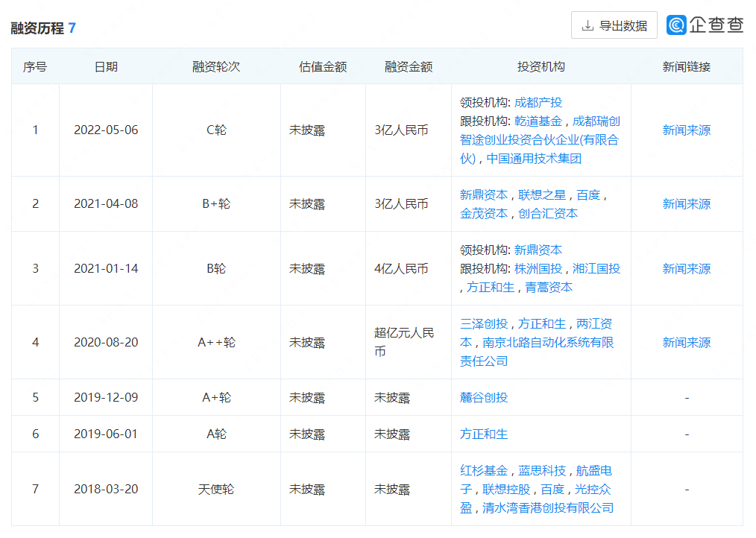
Task: Click the 投资机构 column header
Action: 541,66
